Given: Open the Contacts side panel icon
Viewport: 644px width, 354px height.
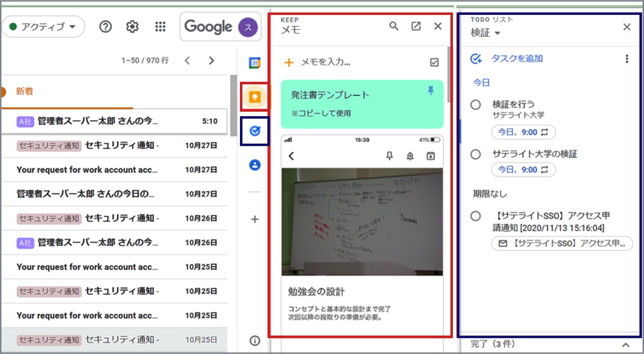Looking at the screenshot, I should (x=255, y=166).
